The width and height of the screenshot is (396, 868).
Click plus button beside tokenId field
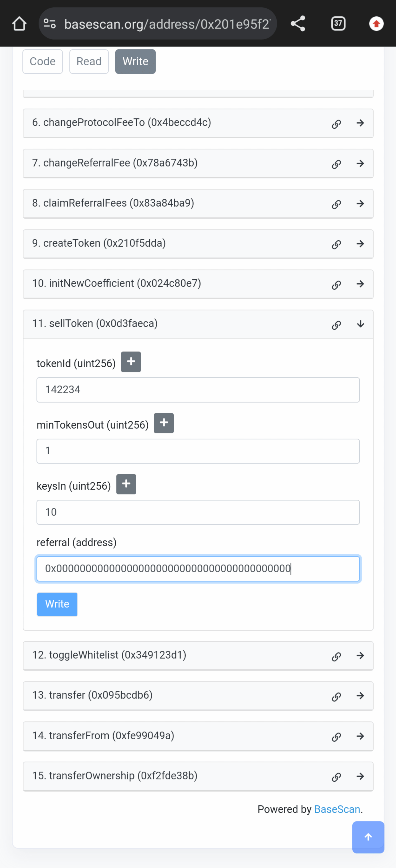[x=131, y=362]
